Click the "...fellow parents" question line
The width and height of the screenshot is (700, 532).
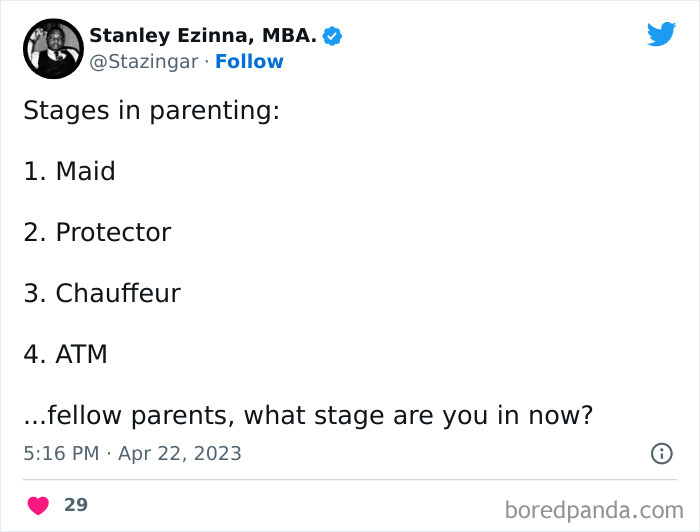308,414
